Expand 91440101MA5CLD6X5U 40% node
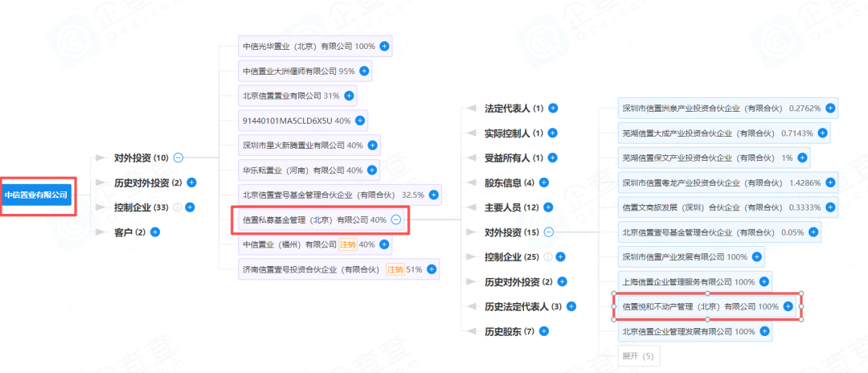 tap(360, 120)
